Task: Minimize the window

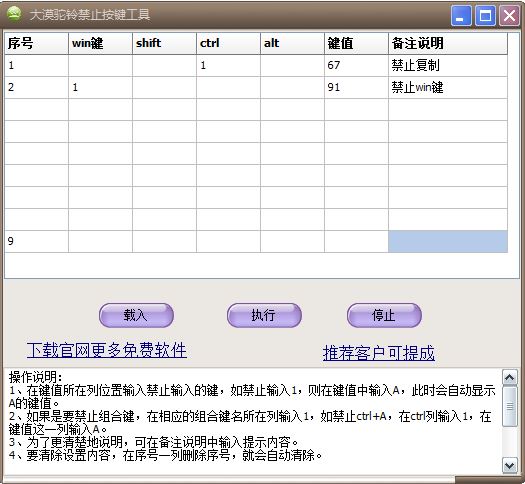Action: click(x=461, y=15)
